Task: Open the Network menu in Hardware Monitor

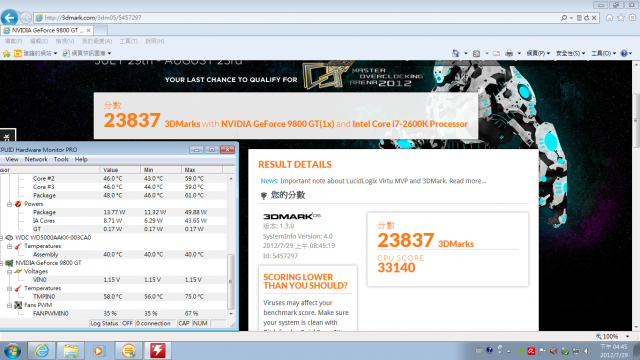Action: coord(36,160)
